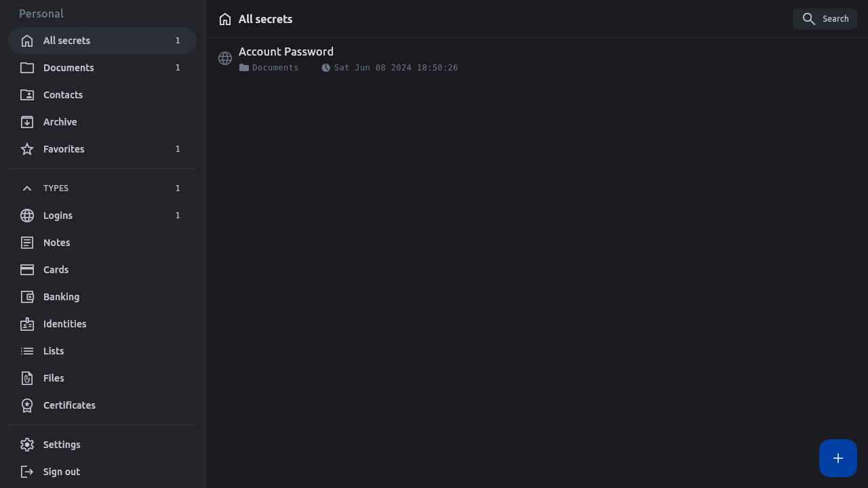This screenshot has width=868, height=488.
Task: Show Banking secrets
Action: click(61, 297)
